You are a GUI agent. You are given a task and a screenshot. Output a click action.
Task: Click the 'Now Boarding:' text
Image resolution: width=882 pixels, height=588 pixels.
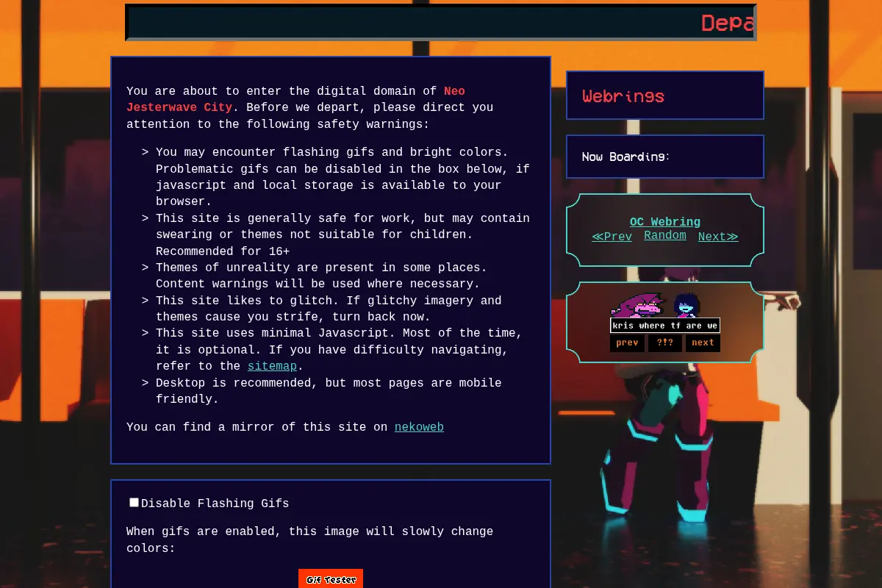[x=626, y=157]
